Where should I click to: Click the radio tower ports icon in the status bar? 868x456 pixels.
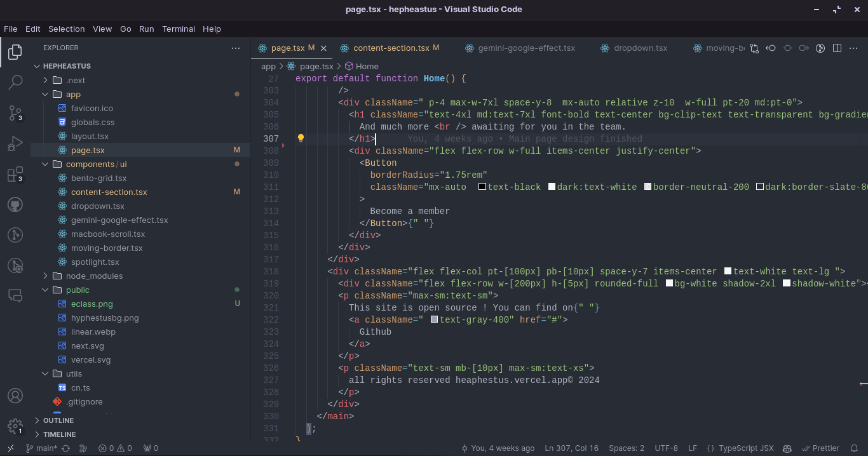pyautogui.click(x=151, y=448)
